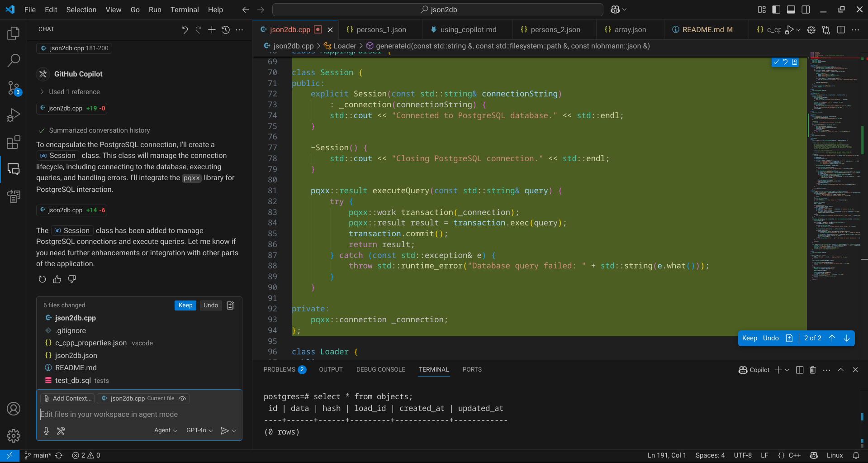Open send options dropdown arrow
The image size is (868, 463).
[234, 431]
